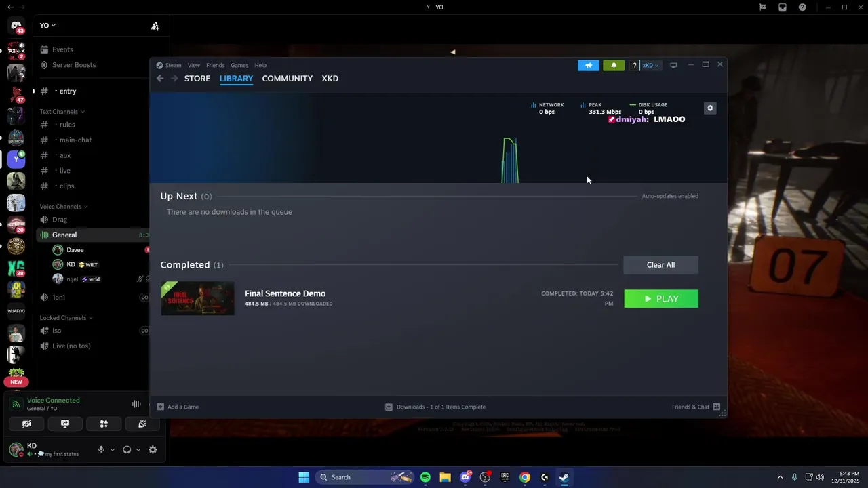
Task: Open Discord soundboard button
Action: coord(142,424)
